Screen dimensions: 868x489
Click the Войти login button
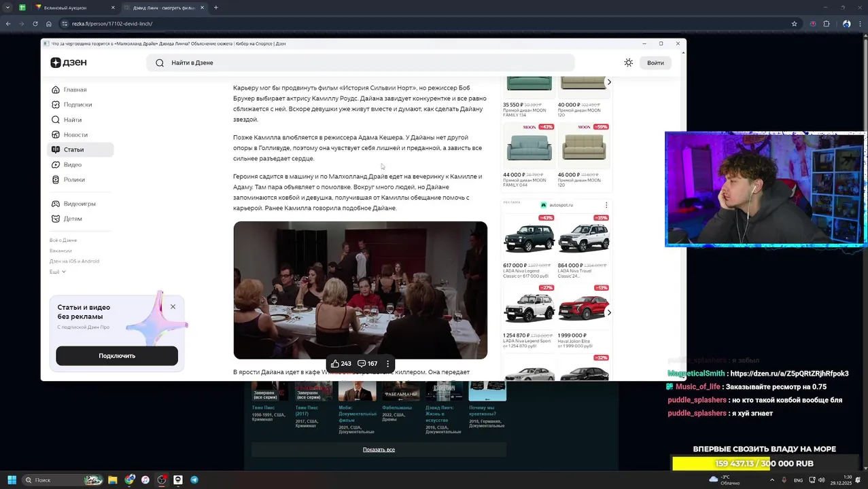[x=655, y=62]
